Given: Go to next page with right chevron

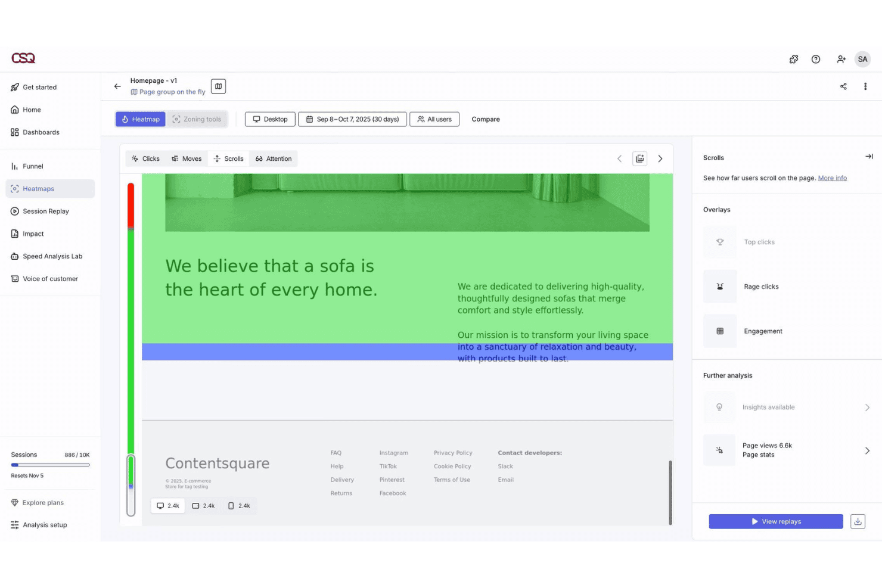Looking at the screenshot, I should click(660, 158).
